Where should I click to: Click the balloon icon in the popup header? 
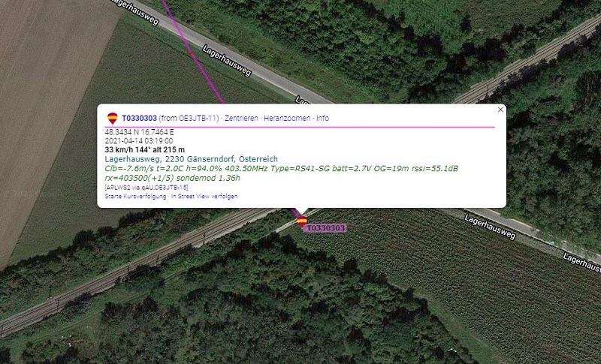click(112, 119)
